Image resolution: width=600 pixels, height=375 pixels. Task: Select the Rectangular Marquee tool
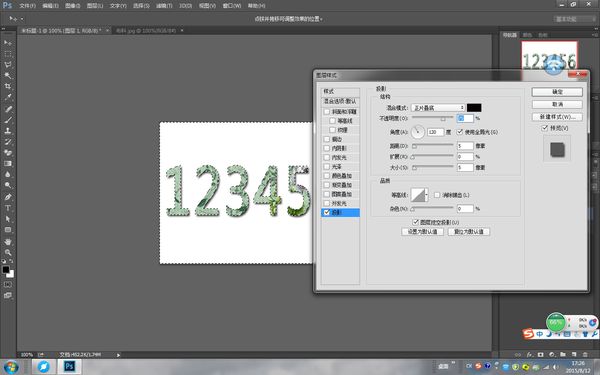[8, 54]
